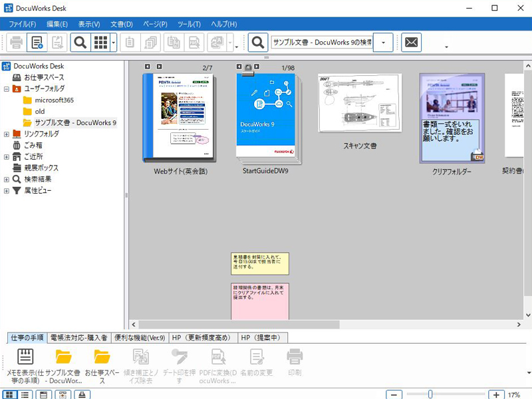Open the toolbar overflow arrow after mail icon
The image size is (532, 399).
click(446, 47)
